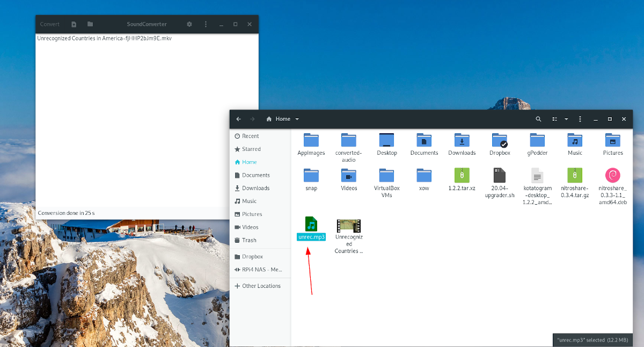The image size is (644, 347).
Task: Select the Dropbox folder icon
Action: click(x=500, y=140)
